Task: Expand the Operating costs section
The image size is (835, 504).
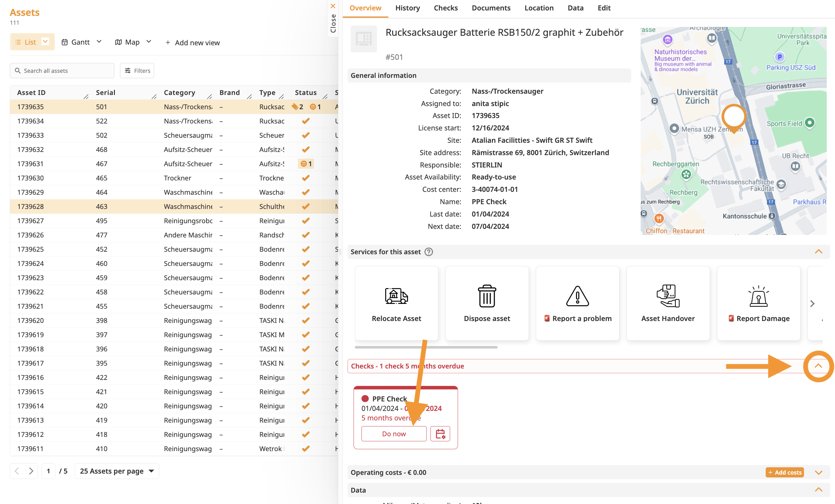Action: 818,472
